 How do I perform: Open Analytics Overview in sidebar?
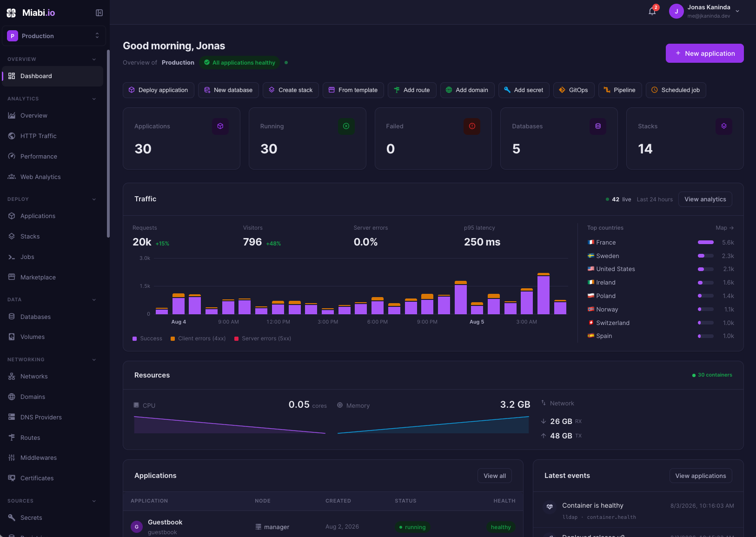53,115
